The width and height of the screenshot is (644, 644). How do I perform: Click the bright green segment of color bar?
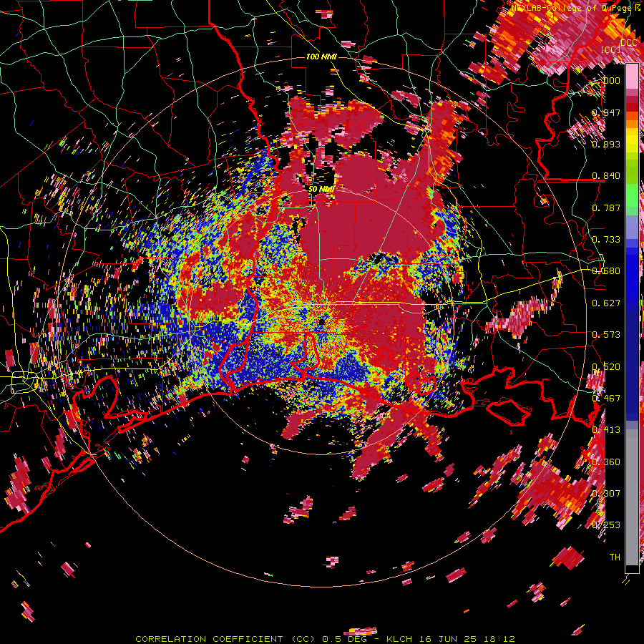click(x=632, y=195)
